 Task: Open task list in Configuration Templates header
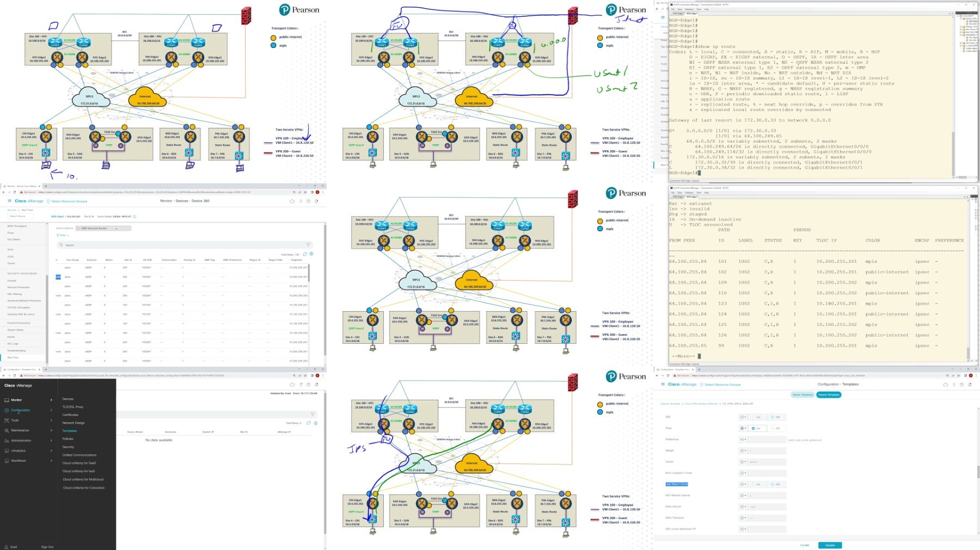click(x=954, y=385)
